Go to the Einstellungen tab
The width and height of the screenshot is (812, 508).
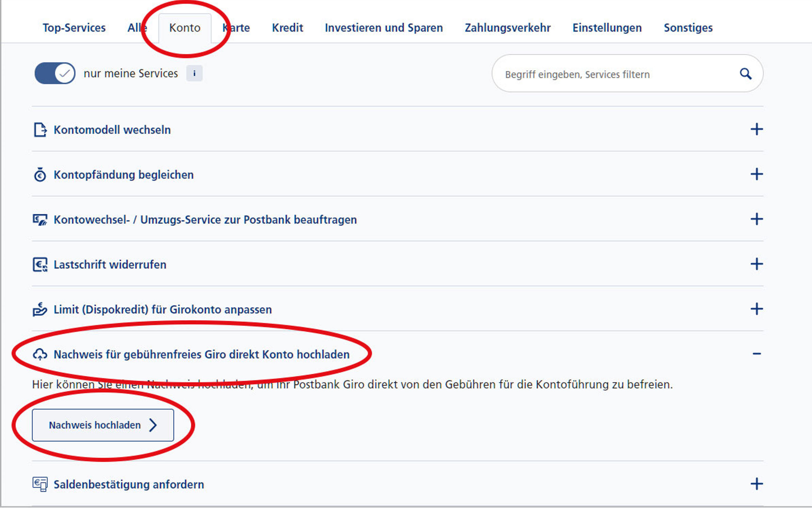(607, 28)
